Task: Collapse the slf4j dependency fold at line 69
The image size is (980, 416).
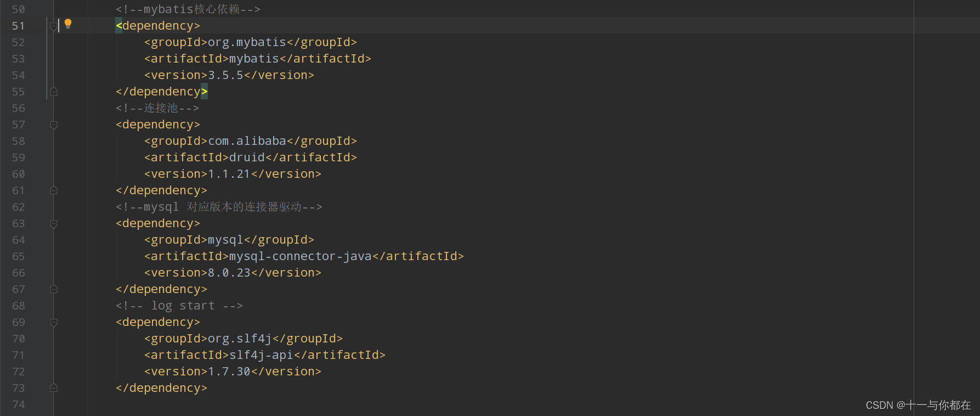Action: click(x=54, y=322)
